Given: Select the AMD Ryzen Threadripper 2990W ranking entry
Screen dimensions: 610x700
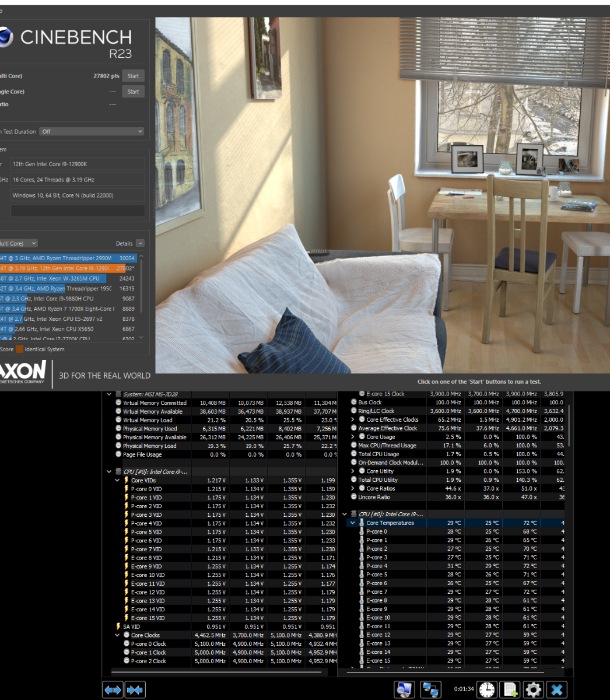Looking at the screenshot, I should pyautogui.click(x=69, y=258).
